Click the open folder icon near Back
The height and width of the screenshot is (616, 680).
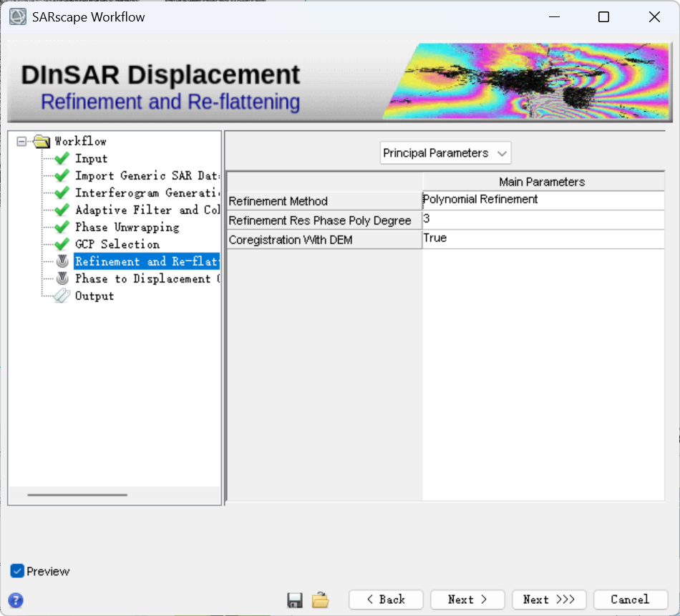321,600
